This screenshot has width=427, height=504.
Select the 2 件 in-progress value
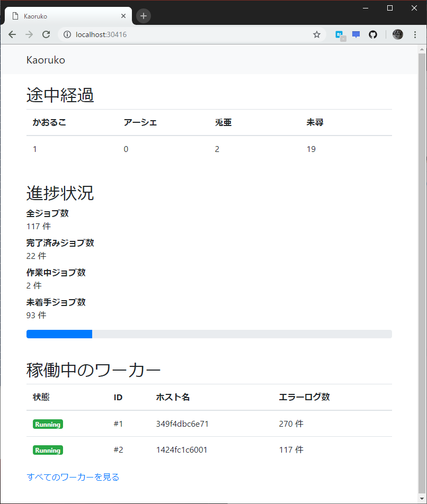click(34, 286)
